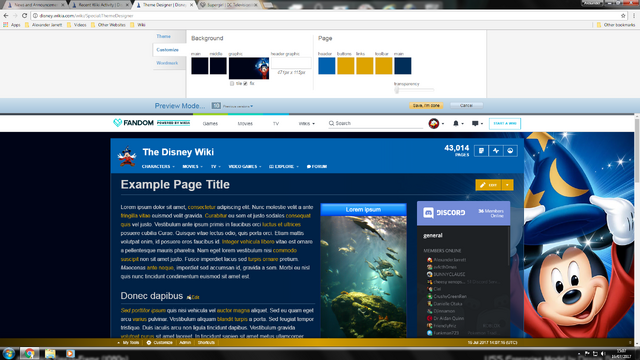Open the Windows Start menu
The width and height of the screenshot is (640, 360).
pyautogui.click(x=9, y=353)
